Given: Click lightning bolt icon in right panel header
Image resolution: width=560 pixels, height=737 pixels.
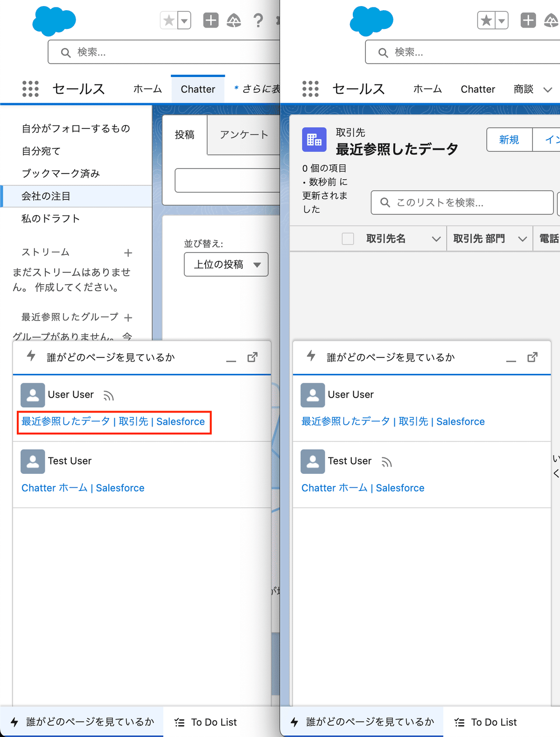Looking at the screenshot, I should pyautogui.click(x=311, y=356).
